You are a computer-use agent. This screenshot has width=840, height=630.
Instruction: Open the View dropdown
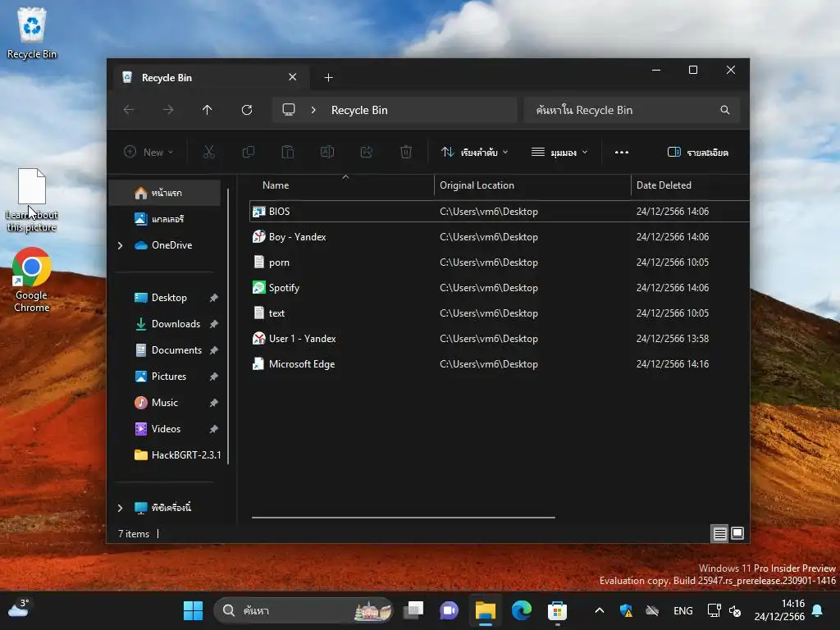pos(559,152)
